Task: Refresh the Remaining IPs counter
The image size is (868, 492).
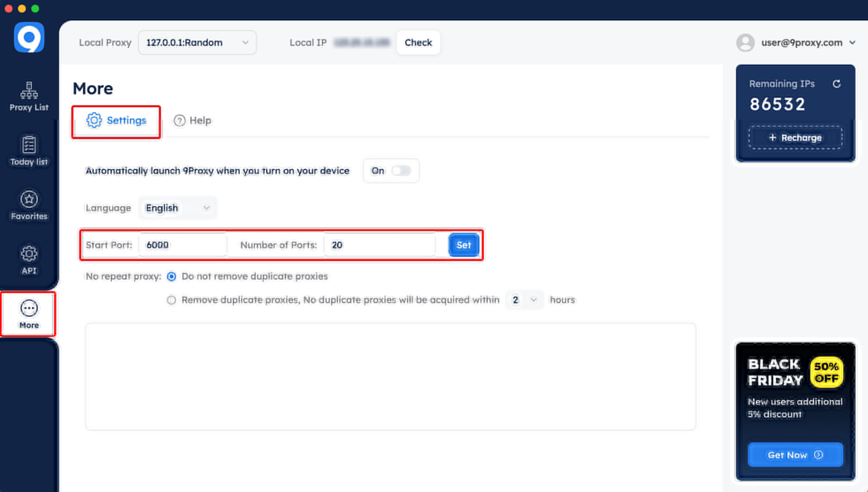Action: 836,84
